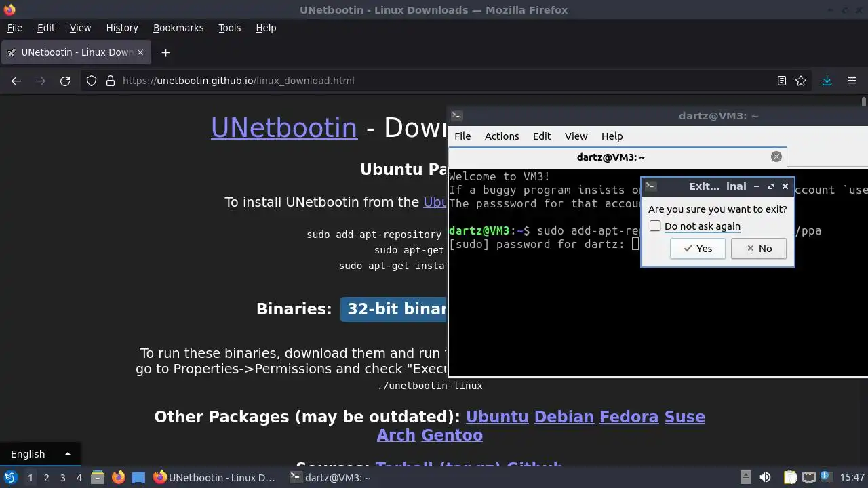Open the Fedora package link
The height and width of the screenshot is (488, 868).
pos(629,416)
